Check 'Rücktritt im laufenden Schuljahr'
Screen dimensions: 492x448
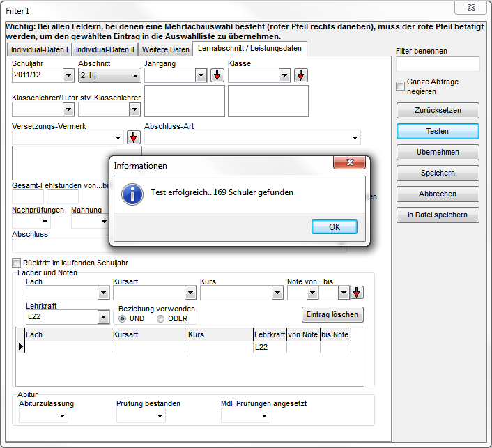[17, 263]
